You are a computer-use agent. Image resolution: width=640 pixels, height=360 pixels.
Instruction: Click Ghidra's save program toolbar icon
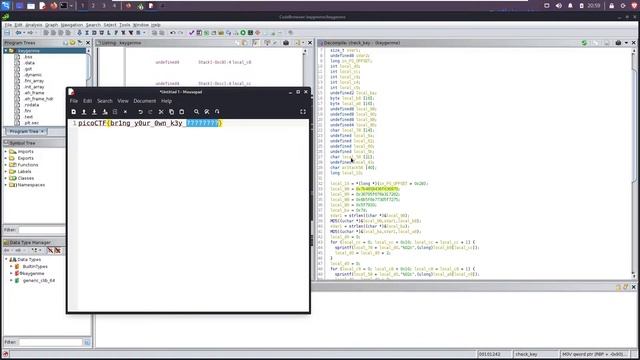[7, 33]
